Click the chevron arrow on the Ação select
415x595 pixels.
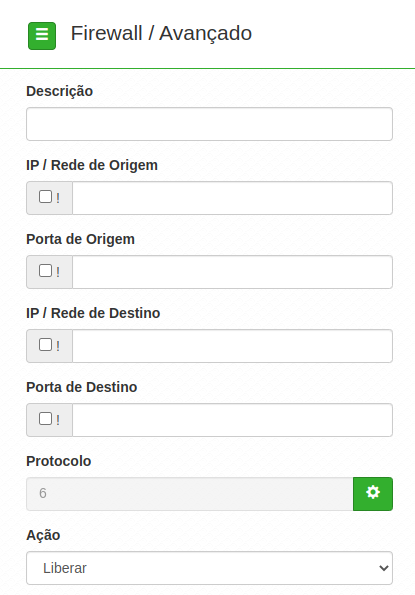[384, 568]
